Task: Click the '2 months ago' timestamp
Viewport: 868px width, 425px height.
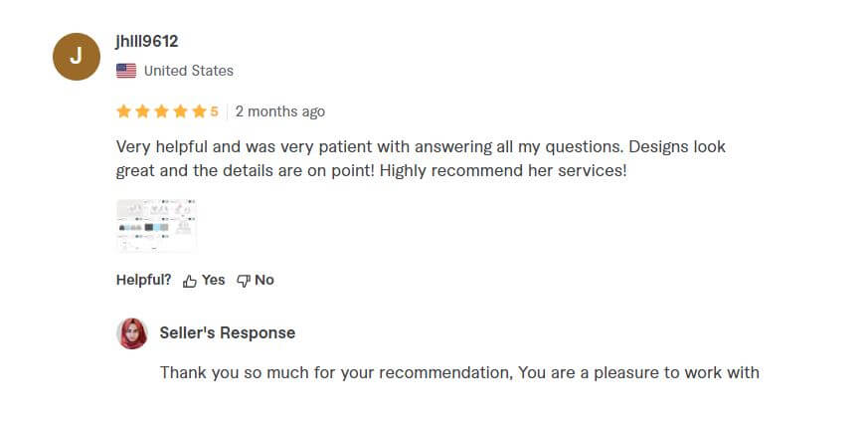Action: (280, 111)
